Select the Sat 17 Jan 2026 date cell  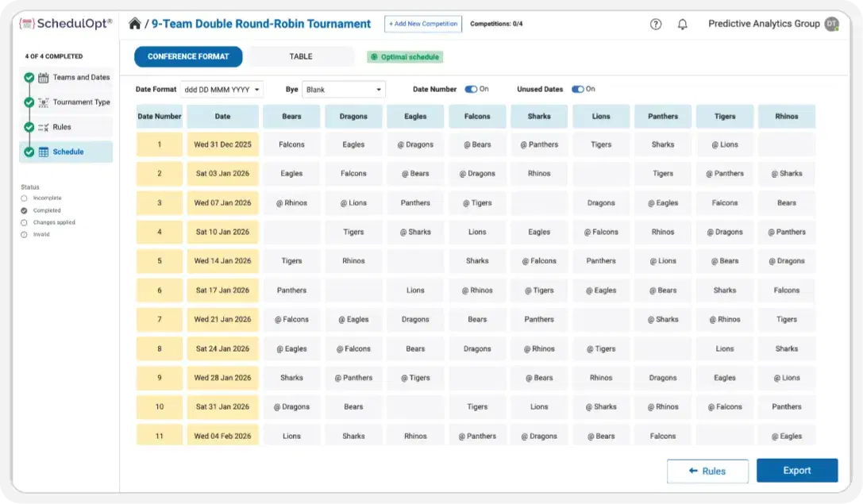tap(222, 290)
